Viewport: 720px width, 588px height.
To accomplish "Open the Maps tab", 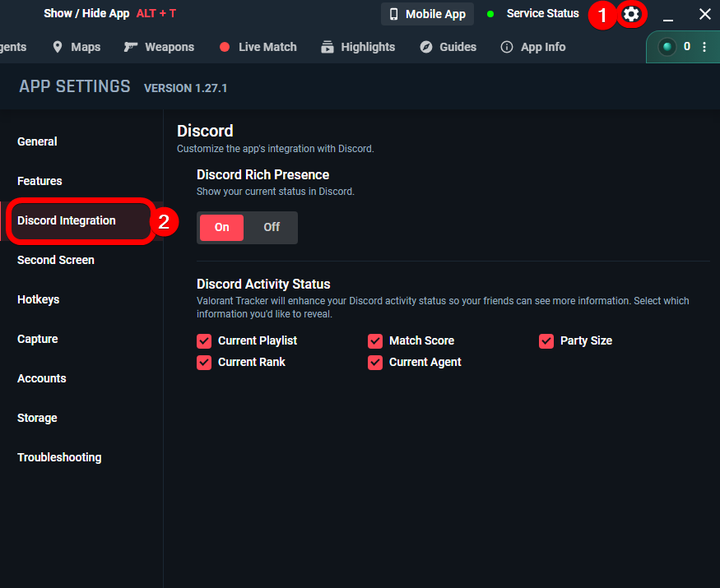I will 77,47.
